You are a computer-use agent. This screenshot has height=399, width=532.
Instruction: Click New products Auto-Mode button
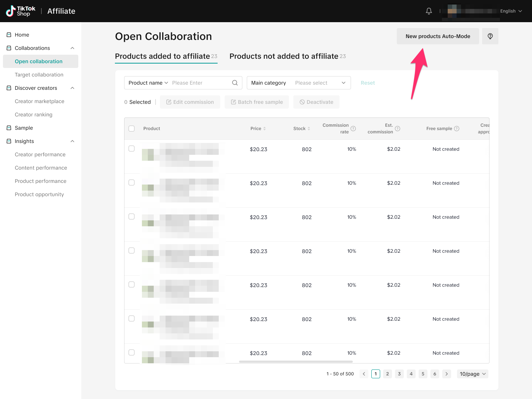tap(438, 36)
